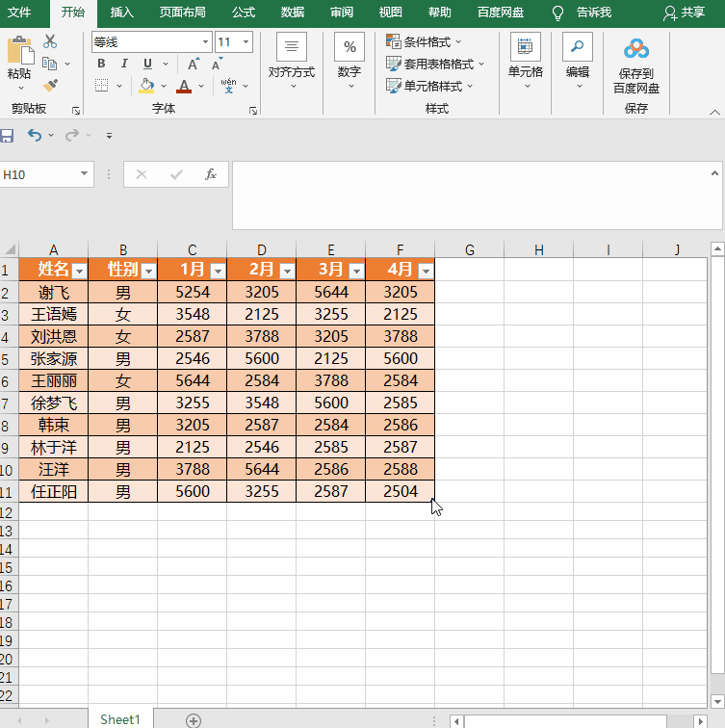725x728 pixels.
Task: Click the Cut scissors icon
Action: click(x=50, y=41)
